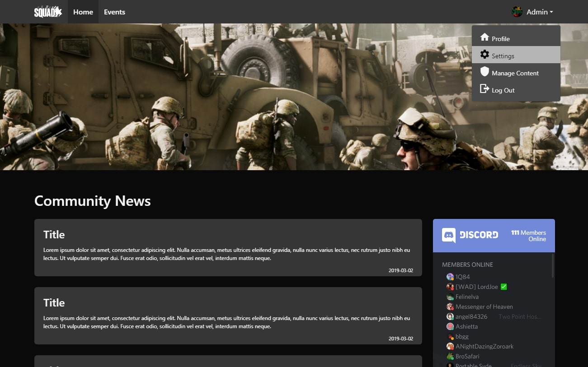The width and height of the screenshot is (588, 367).
Task: Click the Discord member list scrollbar
Action: click(552, 265)
